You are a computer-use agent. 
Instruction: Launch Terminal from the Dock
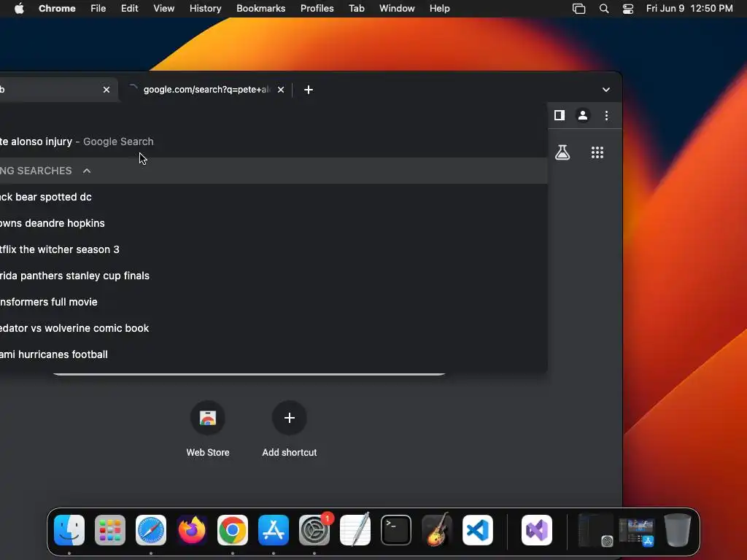396,530
